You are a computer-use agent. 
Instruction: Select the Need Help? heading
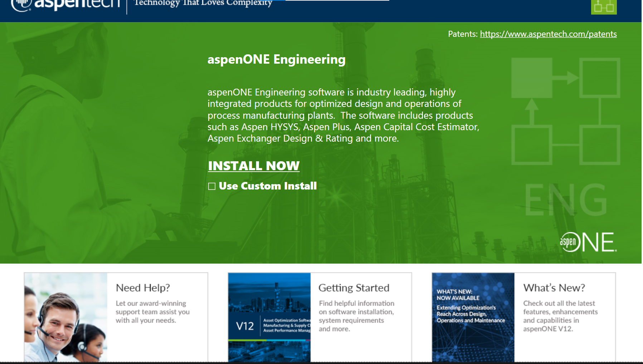[143, 288]
